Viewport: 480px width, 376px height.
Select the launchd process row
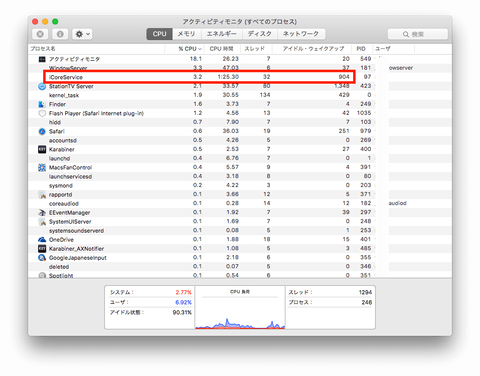(240, 158)
